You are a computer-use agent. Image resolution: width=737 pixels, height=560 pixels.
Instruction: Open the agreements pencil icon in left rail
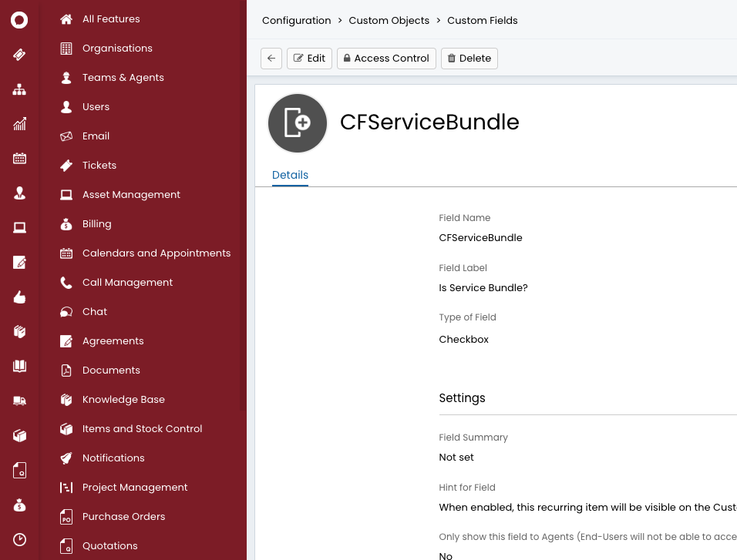coord(19,263)
